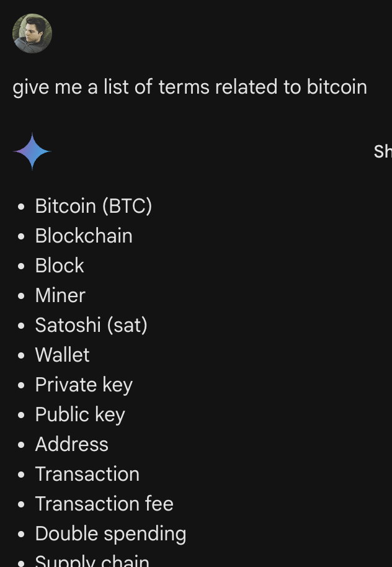The height and width of the screenshot is (567, 392).
Task: Click the truncated 'Sh' button at right edge
Action: (382, 151)
